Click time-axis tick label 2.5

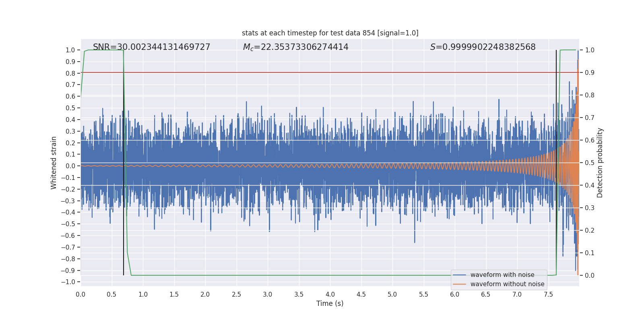pos(237,294)
